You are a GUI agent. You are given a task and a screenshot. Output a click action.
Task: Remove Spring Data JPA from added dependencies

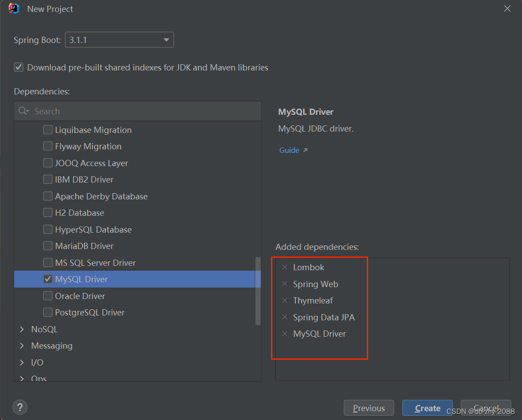284,317
